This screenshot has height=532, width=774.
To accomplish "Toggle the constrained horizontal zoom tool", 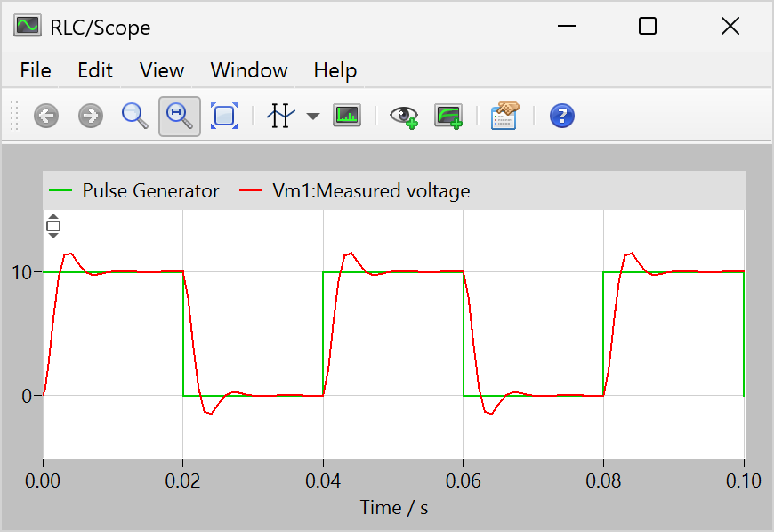I will coord(180,116).
